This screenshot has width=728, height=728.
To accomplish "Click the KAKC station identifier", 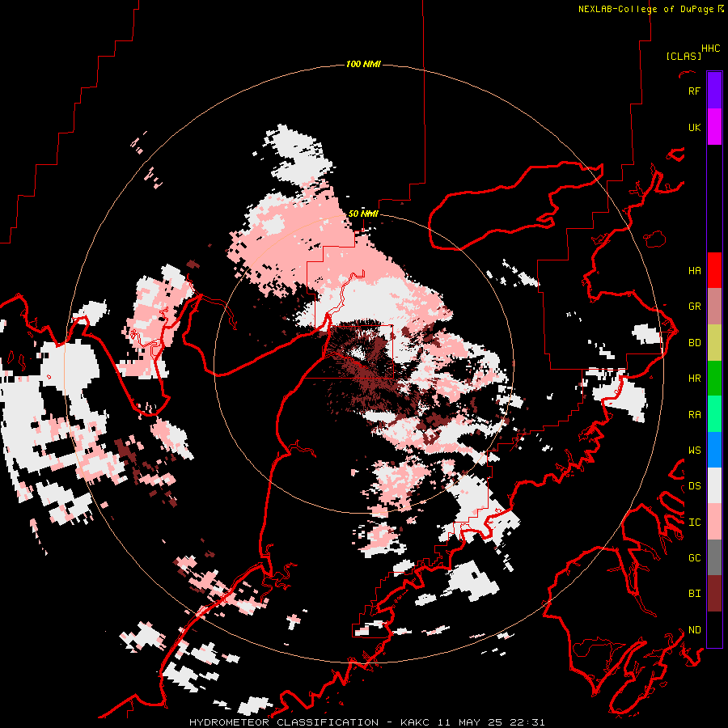I will 417,722.
